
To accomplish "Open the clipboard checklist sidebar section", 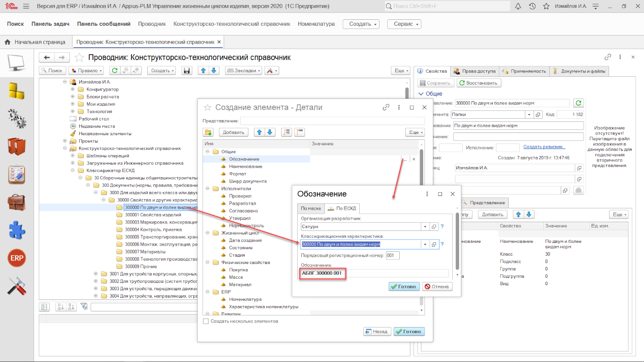I will [x=17, y=174].
